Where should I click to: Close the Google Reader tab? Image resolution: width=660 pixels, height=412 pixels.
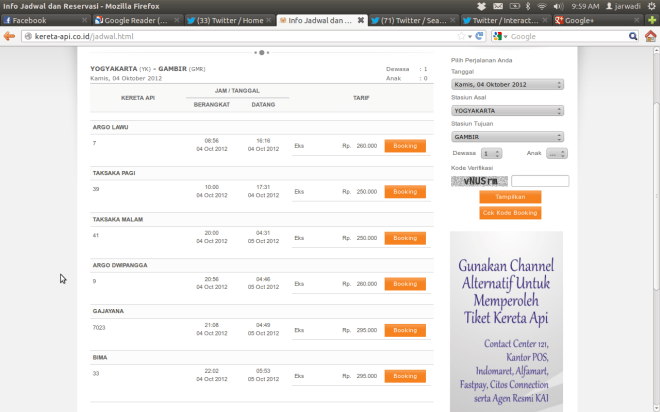click(x=176, y=20)
